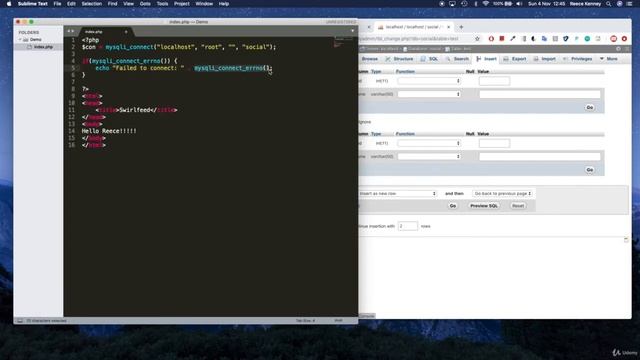640x360 pixels.
Task: Click second varchar value field
Action: coord(540,156)
